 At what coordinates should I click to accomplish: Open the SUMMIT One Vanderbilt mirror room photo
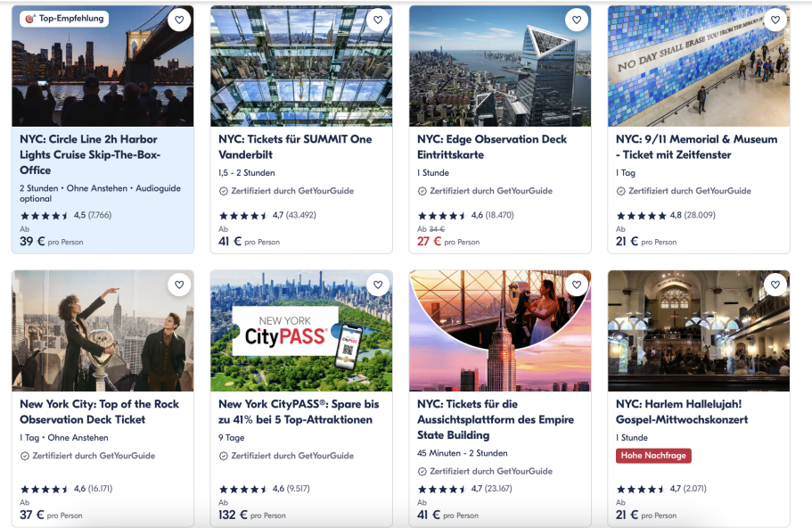(301, 66)
